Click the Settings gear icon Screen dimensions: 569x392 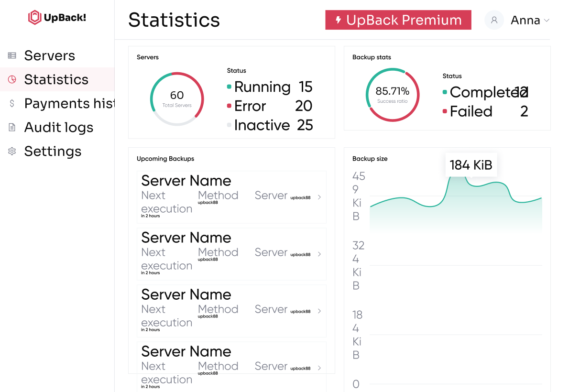coord(12,151)
